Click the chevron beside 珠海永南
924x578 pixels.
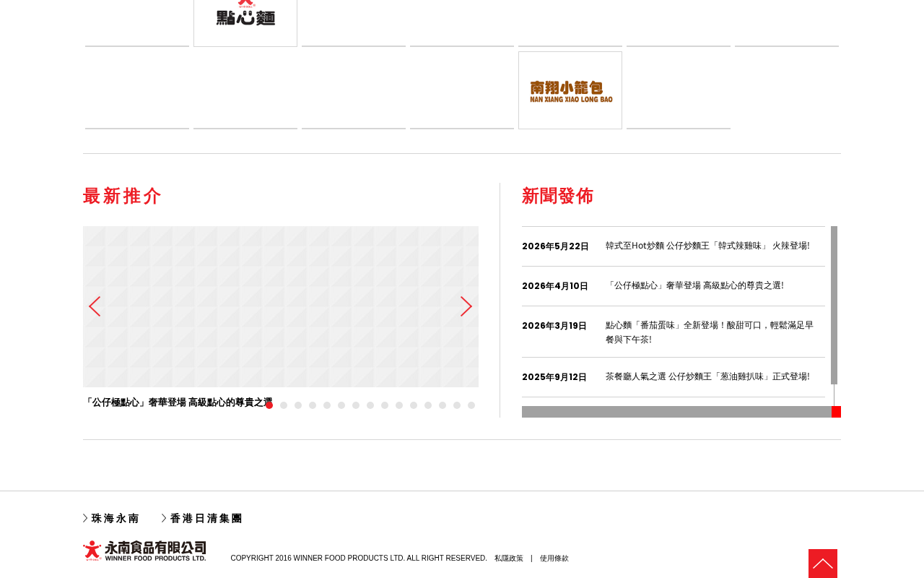click(x=85, y=518)
